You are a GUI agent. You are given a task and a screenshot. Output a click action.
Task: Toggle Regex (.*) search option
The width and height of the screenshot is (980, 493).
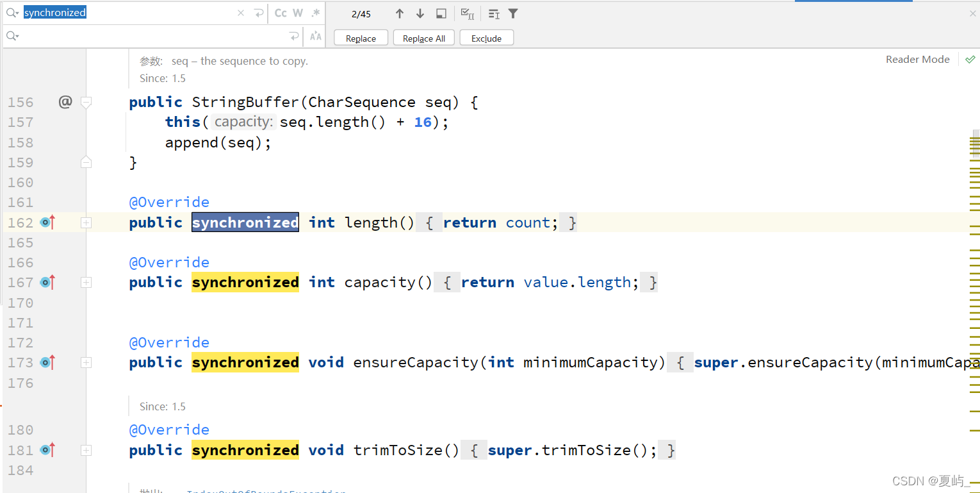(315, 13)
